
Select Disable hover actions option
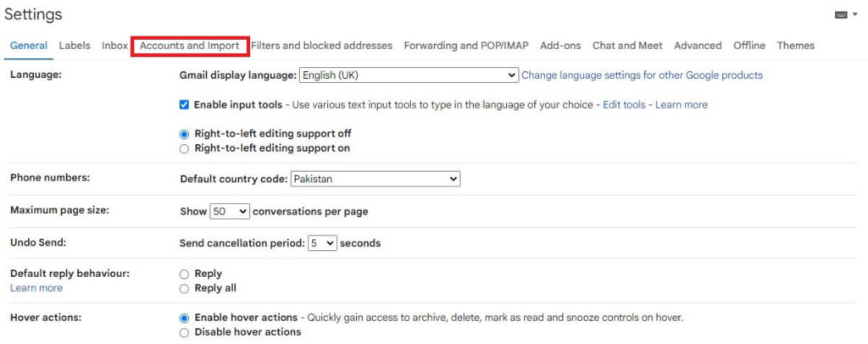(185, 332)
